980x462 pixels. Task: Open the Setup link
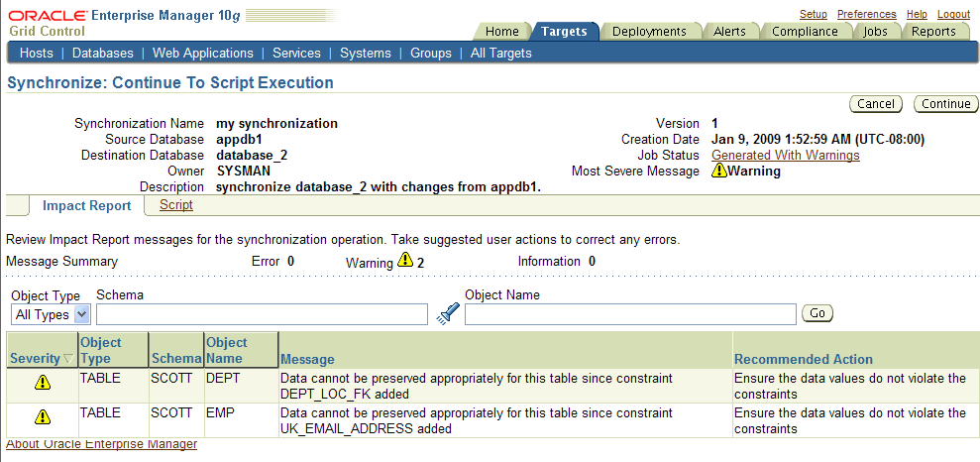coord(814,15)
